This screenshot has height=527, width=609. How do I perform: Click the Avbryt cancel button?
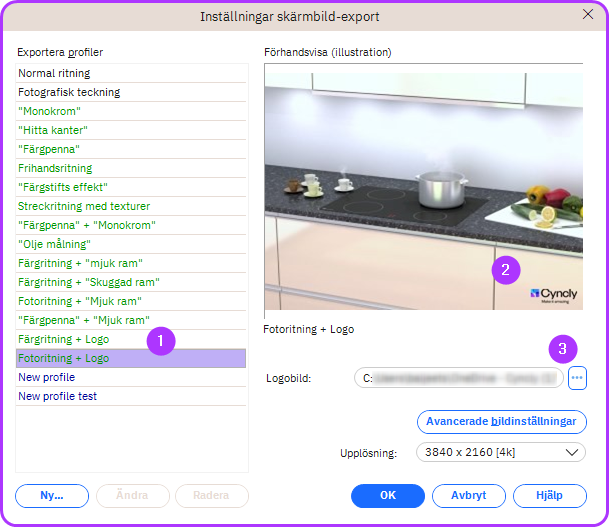(x=468, y=496)
